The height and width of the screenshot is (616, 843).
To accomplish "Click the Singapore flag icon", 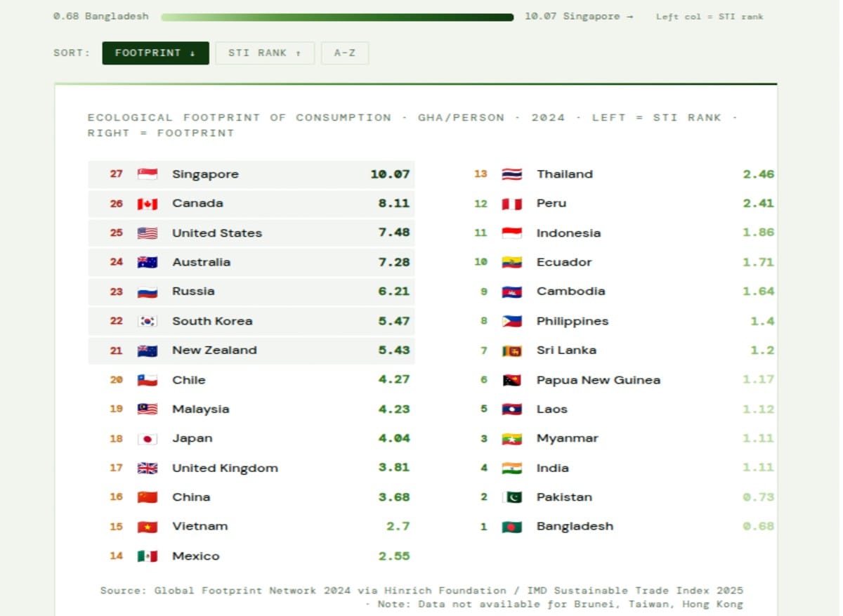I will [148, 174].
